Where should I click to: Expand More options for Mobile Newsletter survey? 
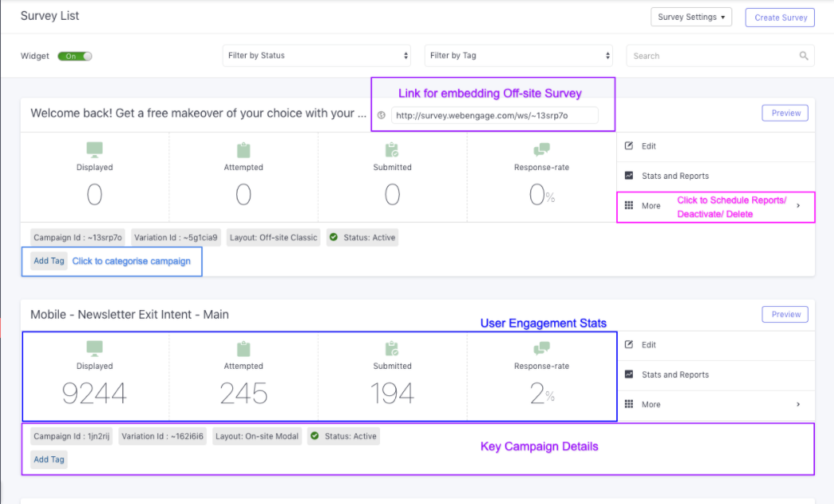tap(716, 405)
